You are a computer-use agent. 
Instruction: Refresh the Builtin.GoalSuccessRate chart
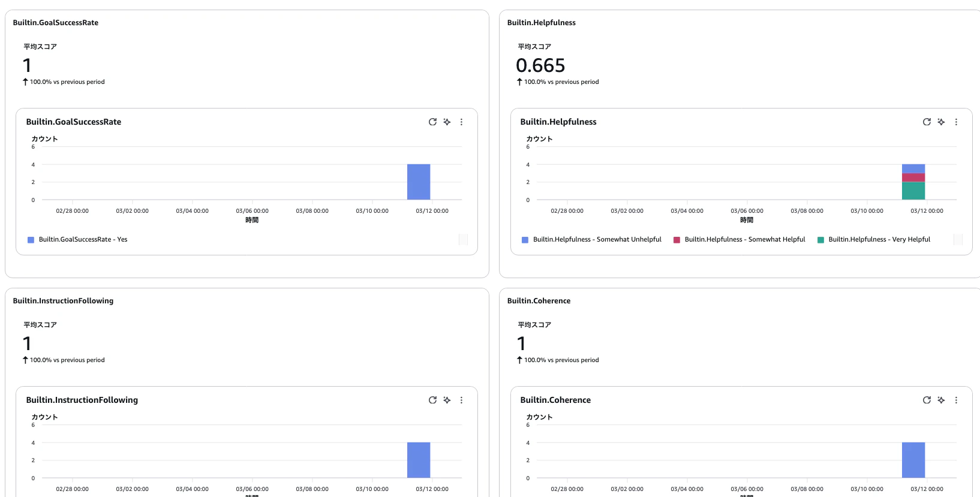tap(432, 122)
